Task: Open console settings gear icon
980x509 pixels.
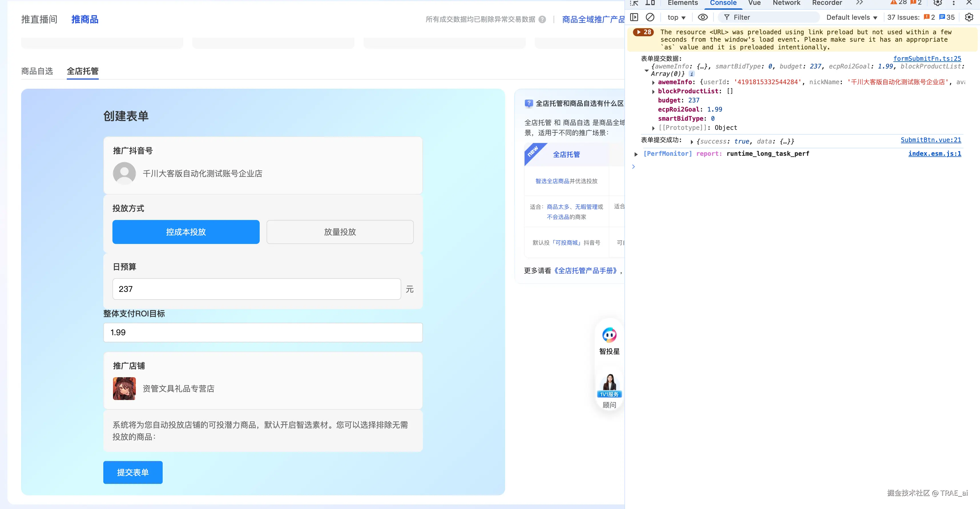Action: 969,17
